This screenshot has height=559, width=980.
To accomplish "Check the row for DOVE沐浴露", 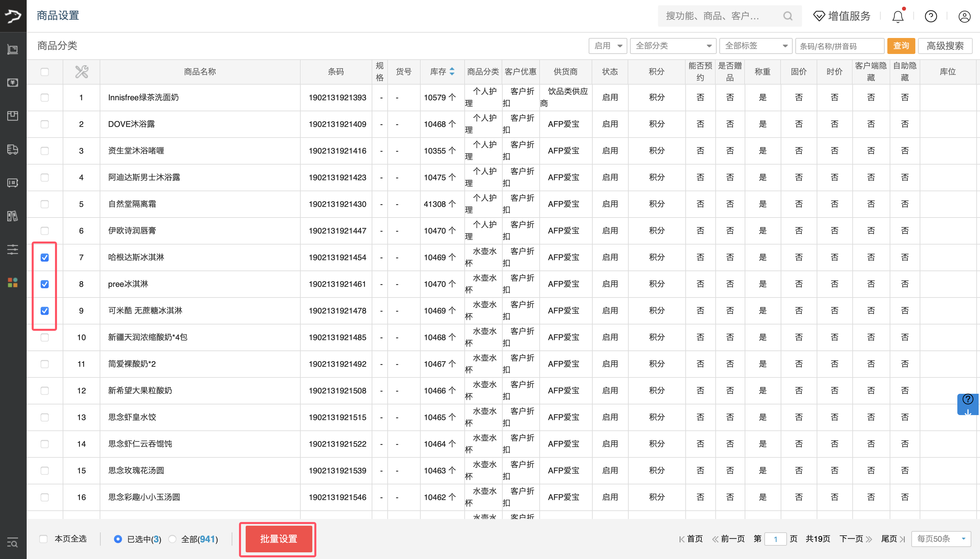I will click(x=45, y=124).
